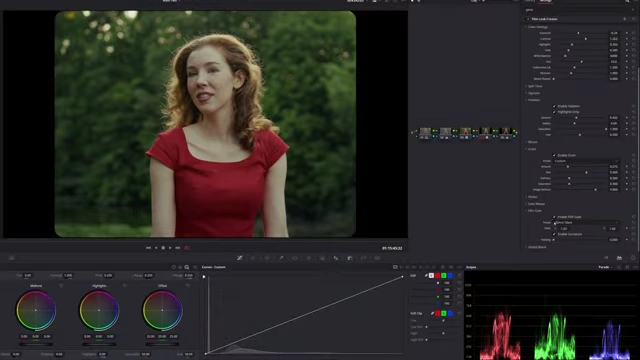Open the Qualifier eyedropper palette icon
The width and height of the screenshot is (640, 360).
pos(281,258)
